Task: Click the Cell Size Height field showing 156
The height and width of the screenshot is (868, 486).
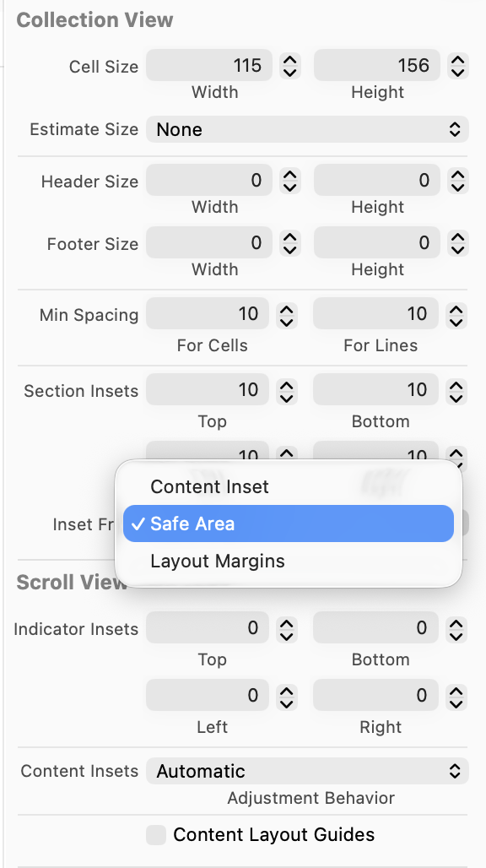Action: point(377,66)
